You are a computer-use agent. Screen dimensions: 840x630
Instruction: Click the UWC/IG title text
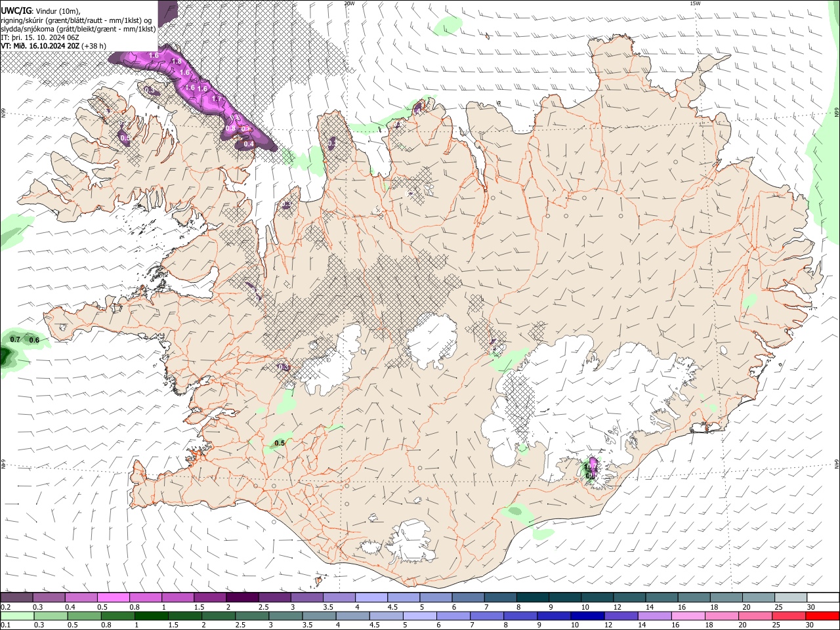point(16,10)
